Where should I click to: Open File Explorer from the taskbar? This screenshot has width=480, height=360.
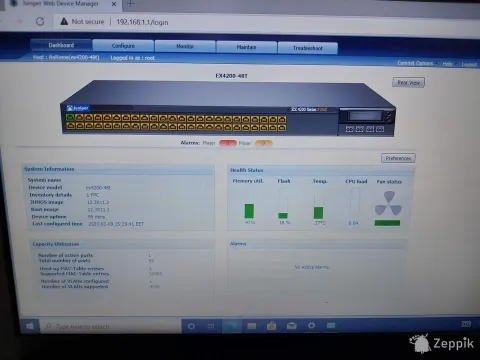tap(252, 326)
